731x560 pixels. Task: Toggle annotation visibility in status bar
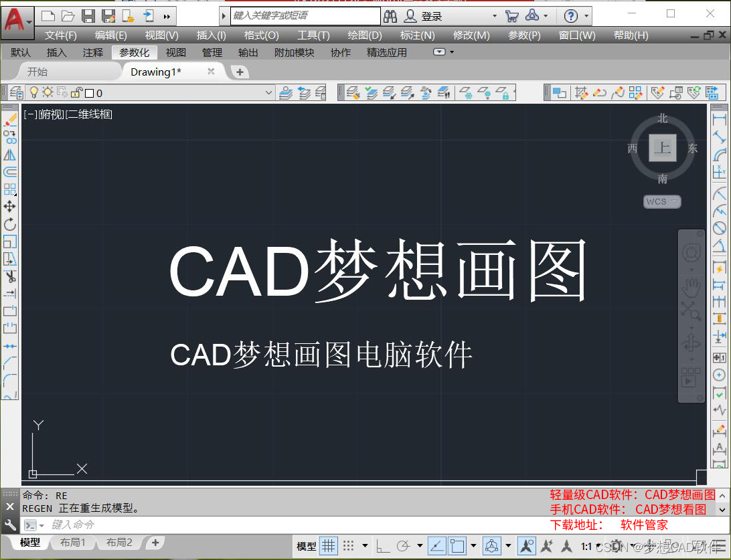(x=527, y=545)
